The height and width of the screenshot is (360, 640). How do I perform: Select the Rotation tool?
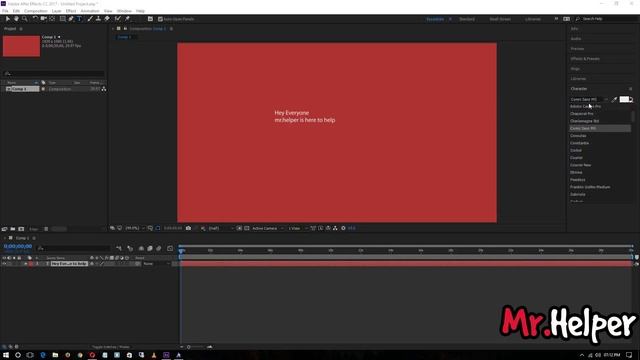(35, 19)
